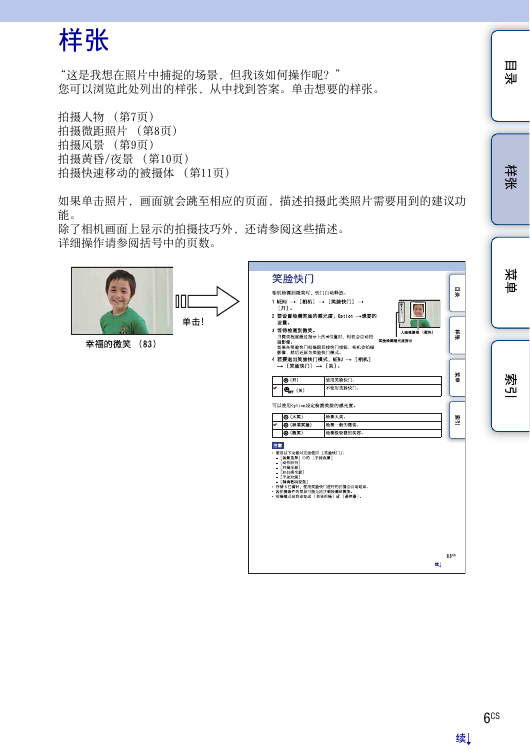This screenshot has height=753, width=530.
Task: Select the 样张 side tab
Action: tap(510, 179)
